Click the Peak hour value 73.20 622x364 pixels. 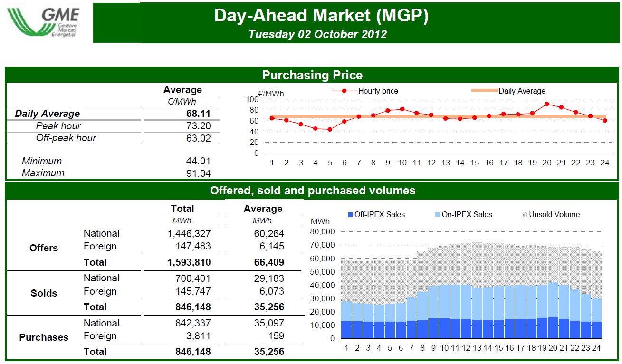click(199, 126)
